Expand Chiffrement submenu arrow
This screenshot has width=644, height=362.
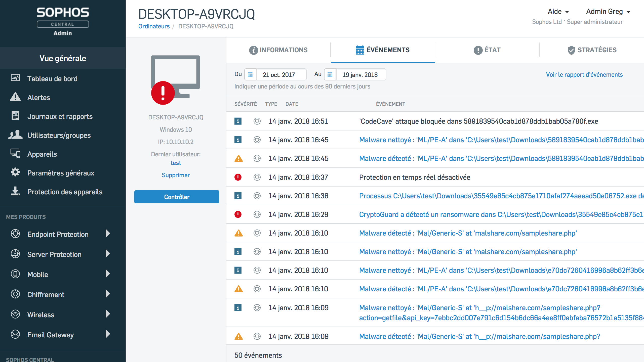click(x=108, y=294)
